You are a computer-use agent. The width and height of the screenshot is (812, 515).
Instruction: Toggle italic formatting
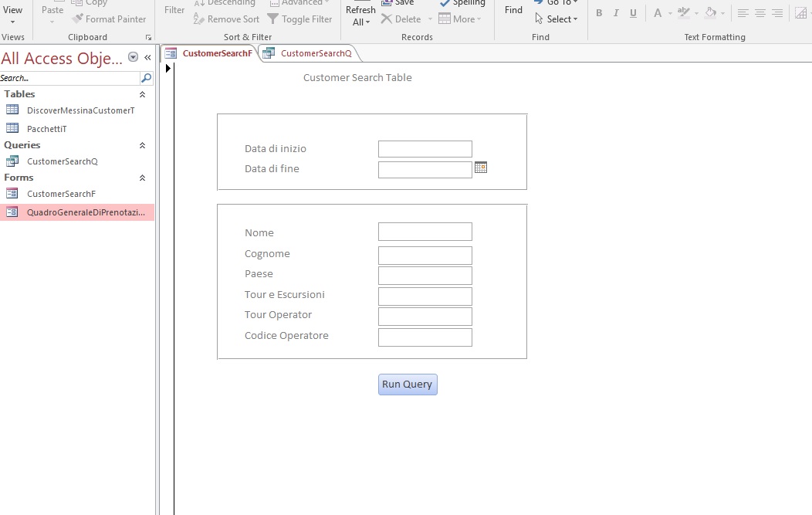(x=616, y=13)
